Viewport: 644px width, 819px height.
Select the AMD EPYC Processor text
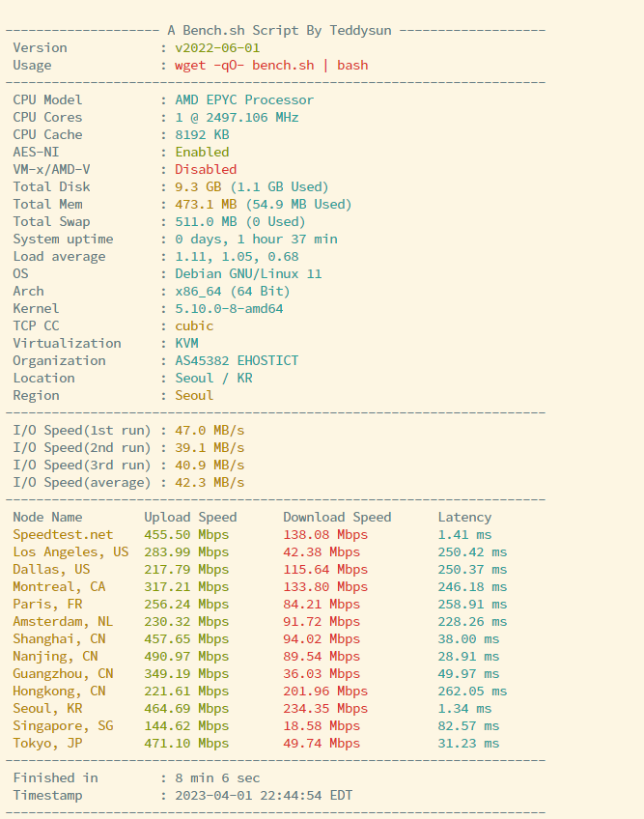[244, 100]
